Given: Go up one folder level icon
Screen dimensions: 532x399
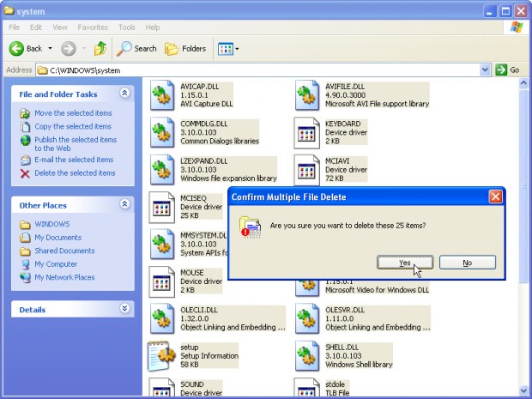Looking at the screenshot, I should pyautogui.click(x=100, y=49).
